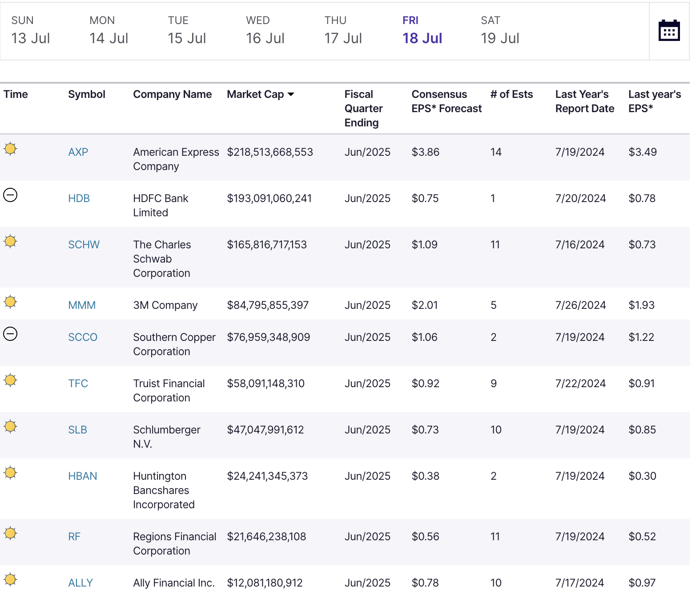Select the SAT 19 Jul date tab
The height and width of the screenshot is (599, 700).
pos(500,30)
